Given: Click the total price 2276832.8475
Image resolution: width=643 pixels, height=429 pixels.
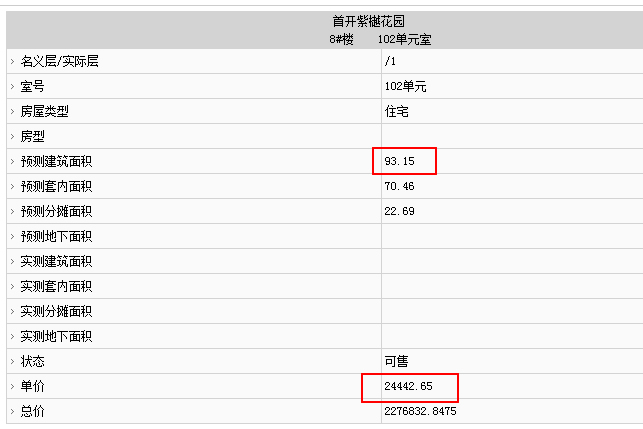Looking at the screenshot, I should 420,411.
